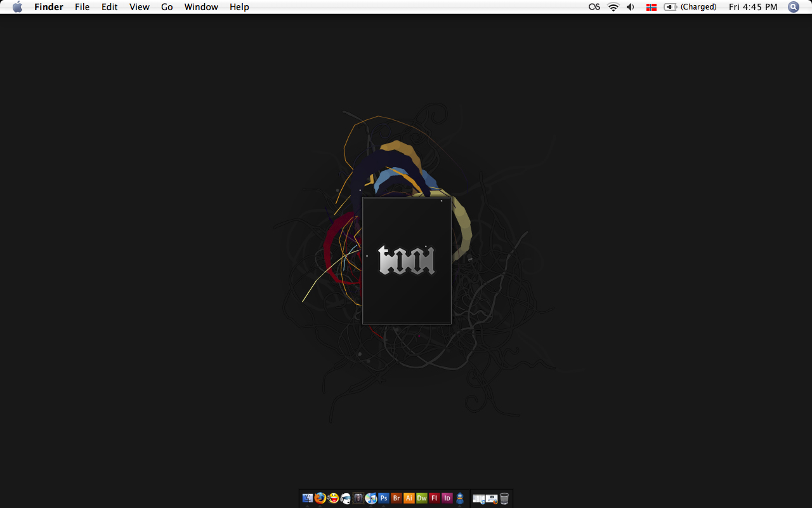
Task: Restore minimized window with blue globe badge
Action: (x=479, y=499)
